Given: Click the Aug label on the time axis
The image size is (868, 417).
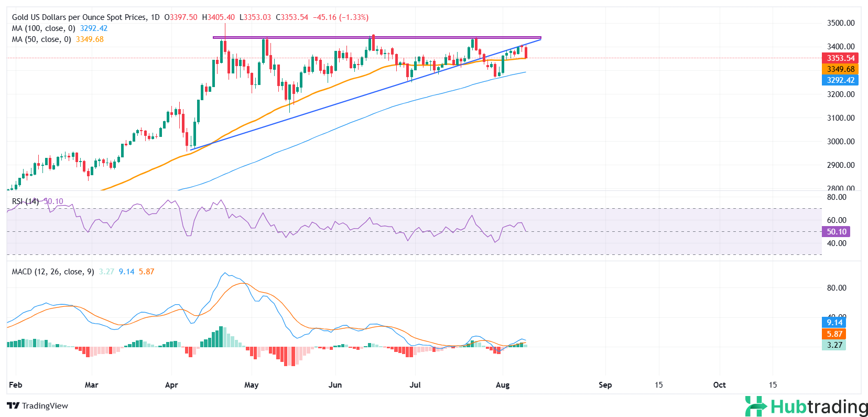Looking at the screenshot, I should tap(502, 385).
